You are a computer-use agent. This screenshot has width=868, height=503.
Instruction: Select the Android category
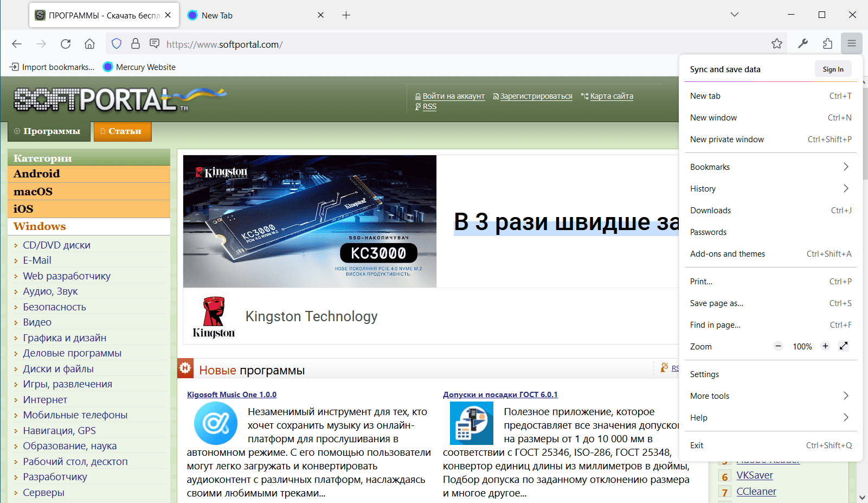89,174
